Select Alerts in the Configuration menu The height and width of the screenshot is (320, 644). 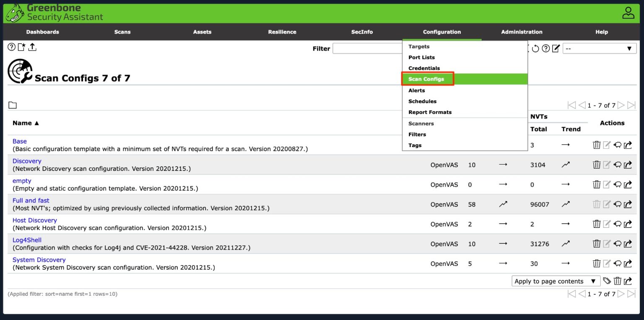tap(465, 90)
